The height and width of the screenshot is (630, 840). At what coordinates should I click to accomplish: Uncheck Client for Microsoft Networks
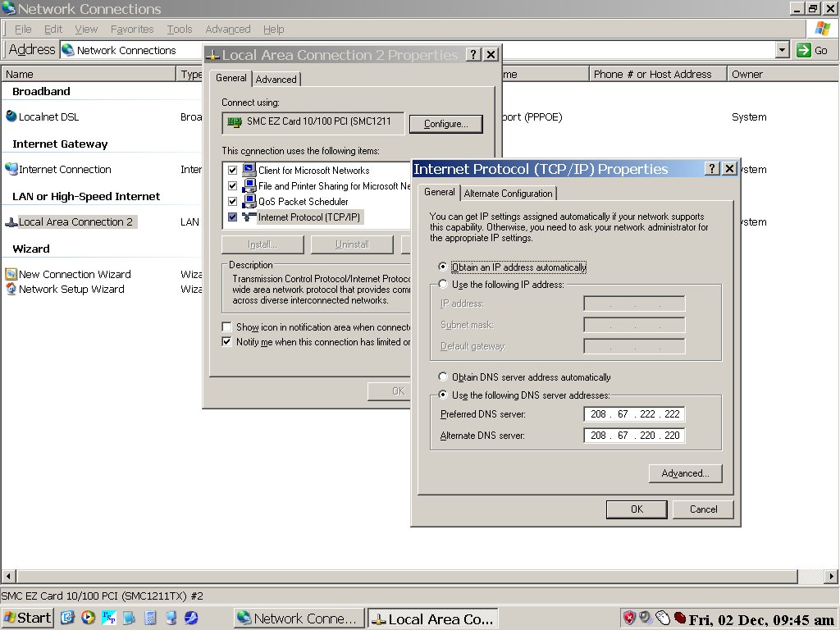pos(232,171)
